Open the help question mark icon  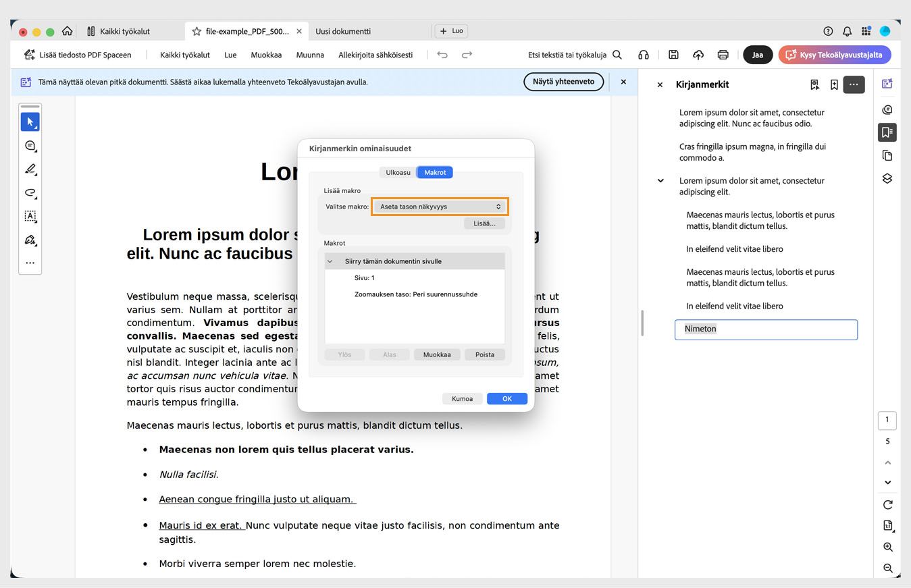click(x=828, y=31)
